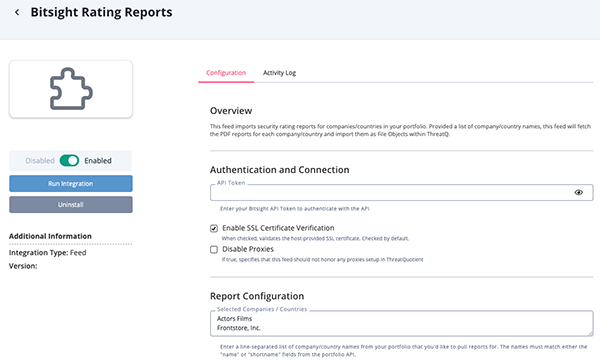
Task: Click the 'If true, specifies that this feed' hint
Action: 323,259
